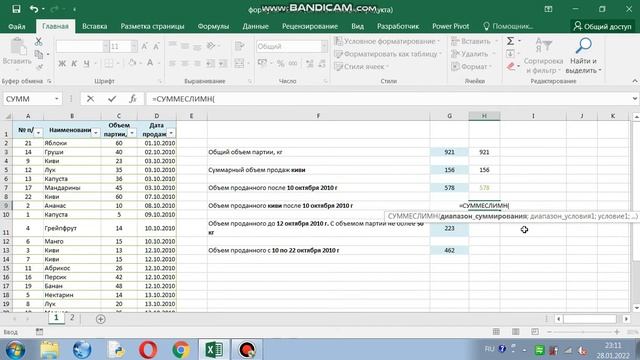Click Стили ячеек button
This screenshot has width=640, height=360.
(361, 67)
